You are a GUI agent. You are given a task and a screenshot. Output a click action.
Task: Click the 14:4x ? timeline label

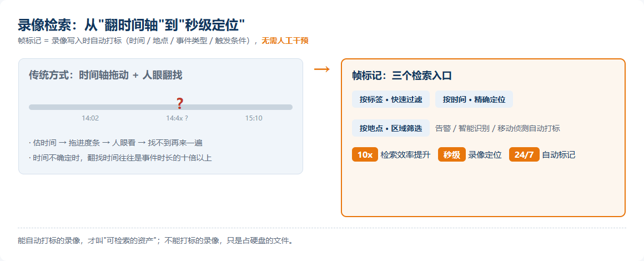[x=177, y=118]
